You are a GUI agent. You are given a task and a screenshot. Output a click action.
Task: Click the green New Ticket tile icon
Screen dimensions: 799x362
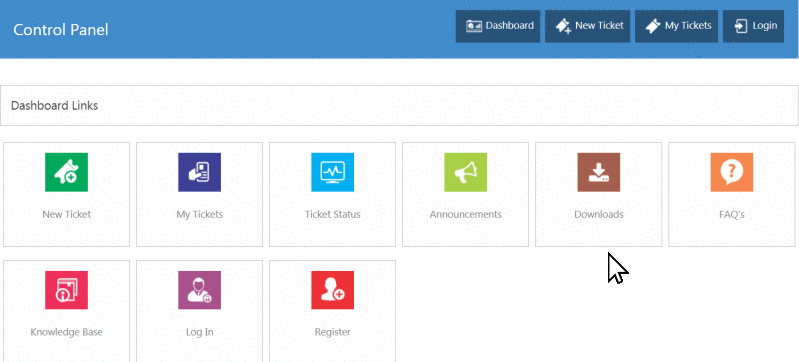pyautogui.click(x=66, y=172)
